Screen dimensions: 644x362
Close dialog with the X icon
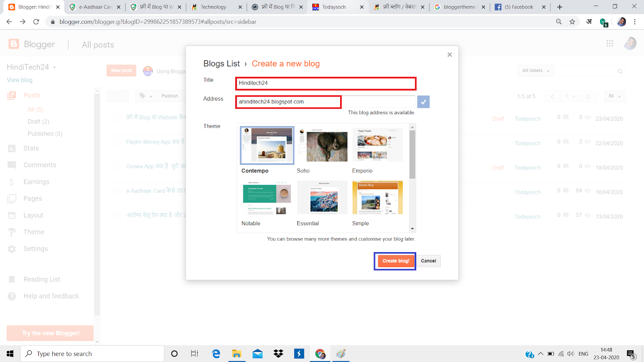click(450, 55)
